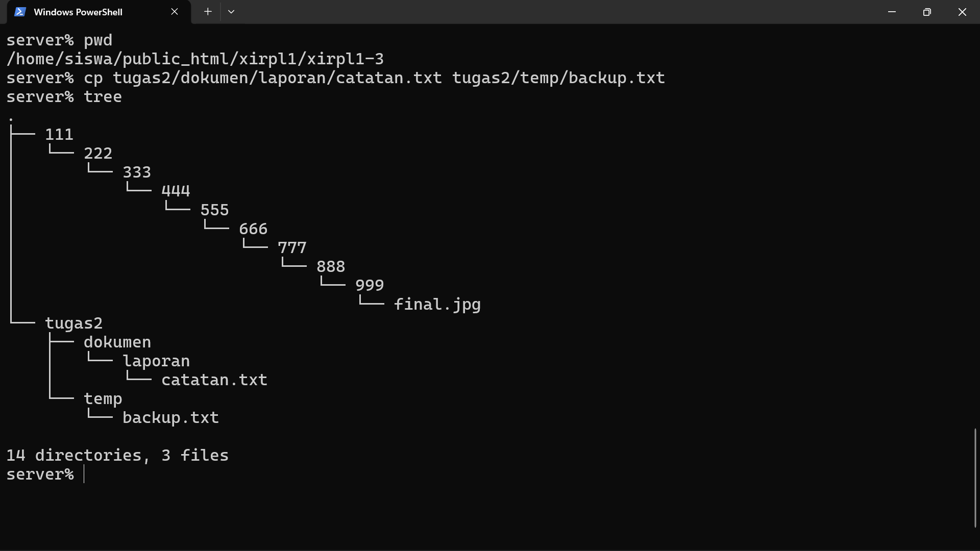Click the pwd output path line

click(x=195, y=59)
